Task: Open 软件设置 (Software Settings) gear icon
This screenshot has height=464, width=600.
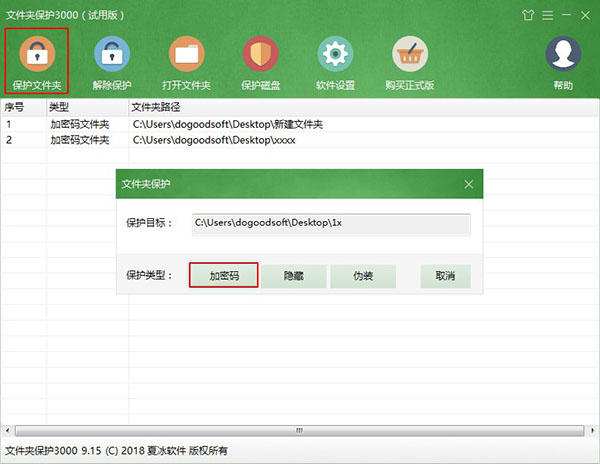Action: 336,53
